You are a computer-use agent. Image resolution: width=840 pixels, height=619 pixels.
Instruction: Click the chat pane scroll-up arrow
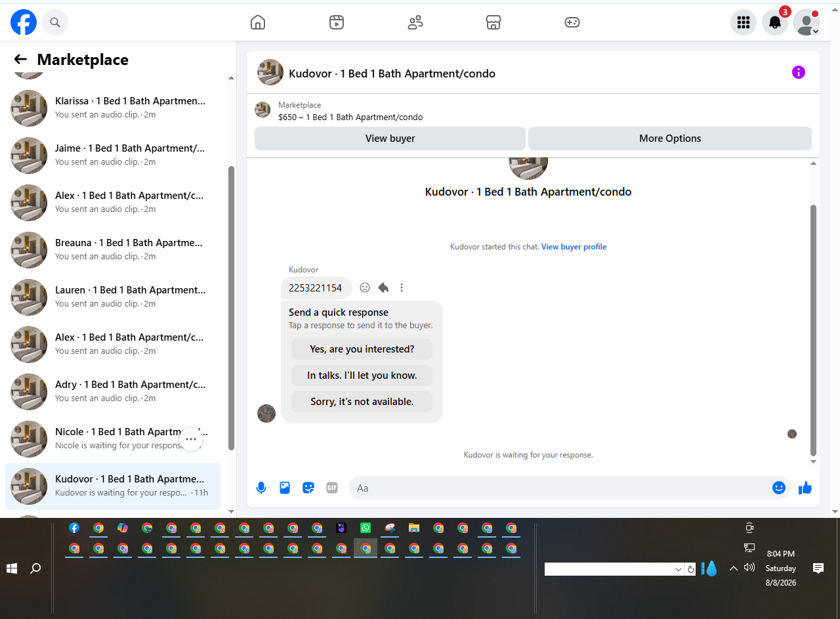click(814, 163)
